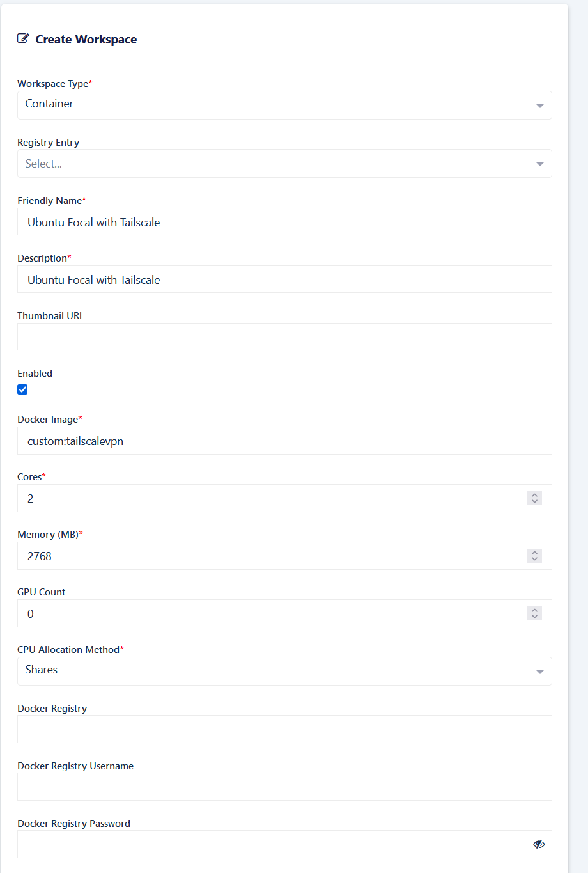
Task: Toggle Docker Registry Password visibility eye
Action: tap(539, 844)
